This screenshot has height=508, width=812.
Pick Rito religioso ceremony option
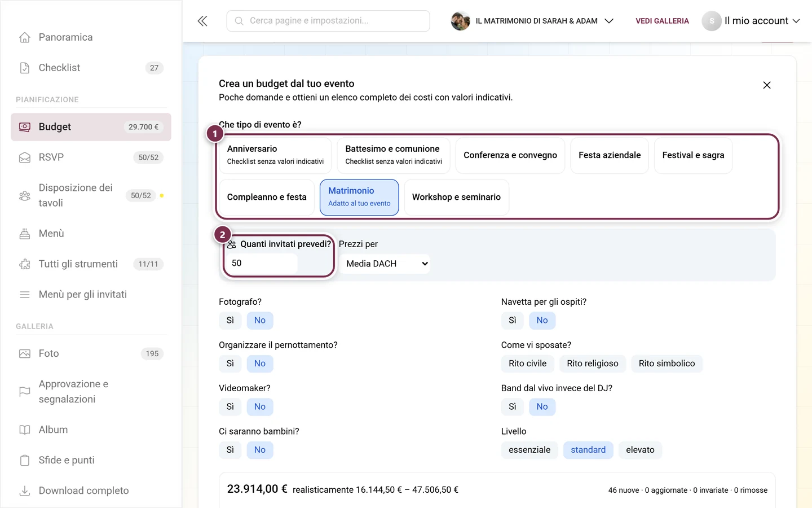click(593, 364)
